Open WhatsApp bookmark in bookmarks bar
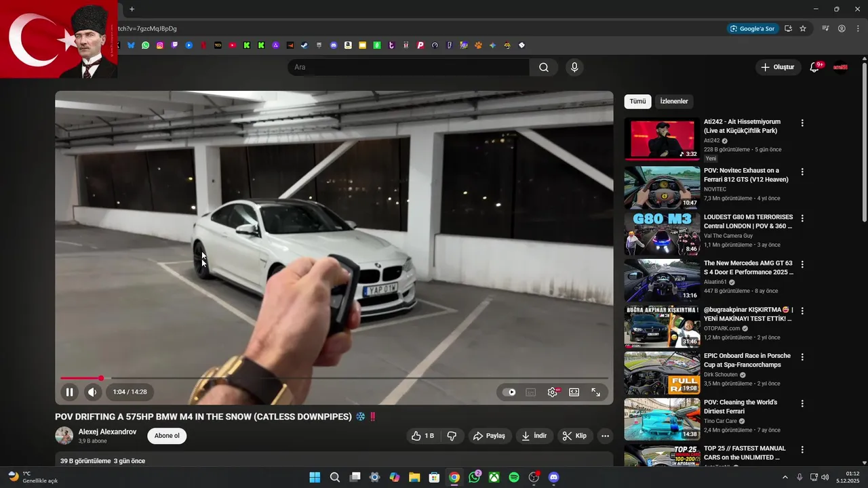Screen dimensions: 868x488 pos(145,45)
